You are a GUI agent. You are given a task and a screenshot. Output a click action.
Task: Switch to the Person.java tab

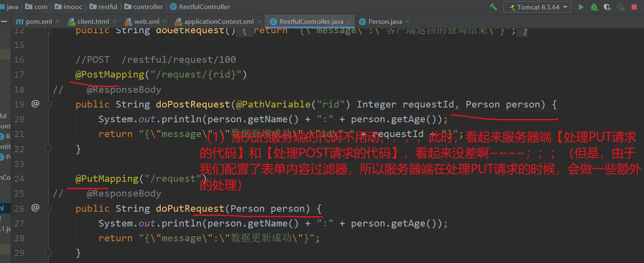385,21
